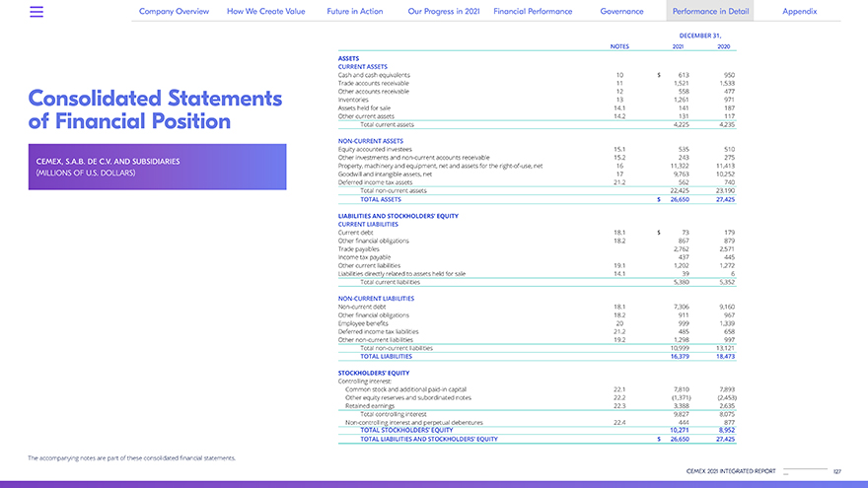Click note 16 beside Property, machinery and equipment
Viewport: 868px width, 488px height.
(619, 166)
